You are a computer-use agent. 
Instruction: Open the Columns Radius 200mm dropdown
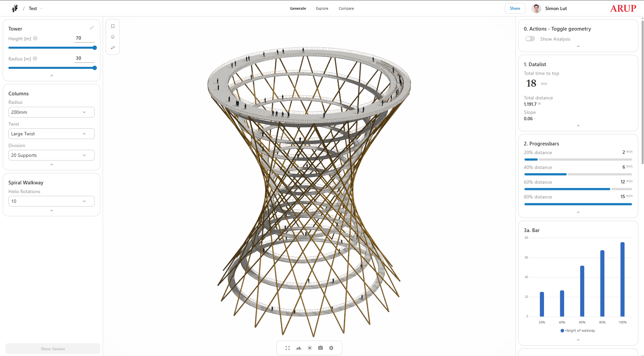pos(51,112)
